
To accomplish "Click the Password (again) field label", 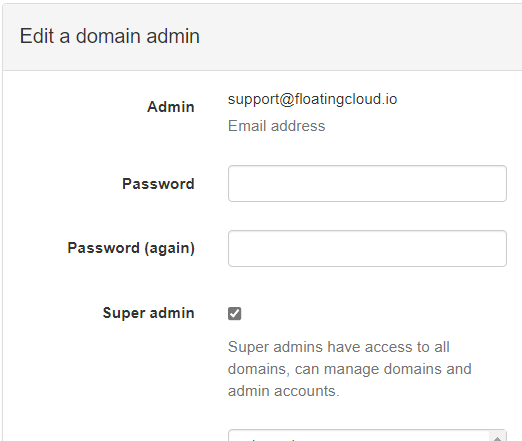I will coord(131,248).
